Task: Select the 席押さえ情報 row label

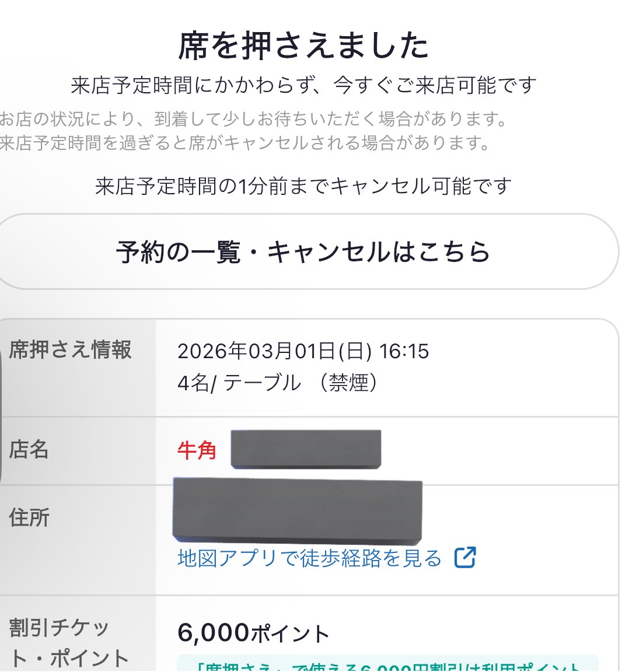Action: pyautogui.click(x=71, y=350)
